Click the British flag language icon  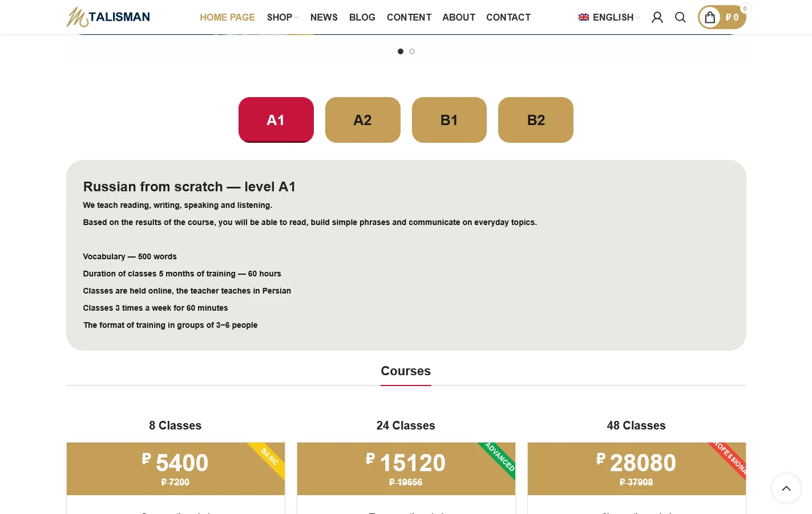tap(584, 17)
